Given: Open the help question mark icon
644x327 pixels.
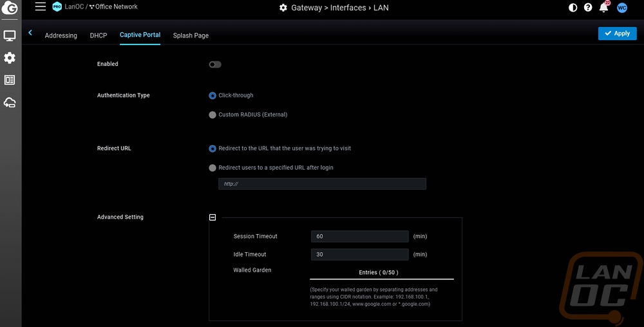Looking at the screenshot, I should click(x=588, y=7).
